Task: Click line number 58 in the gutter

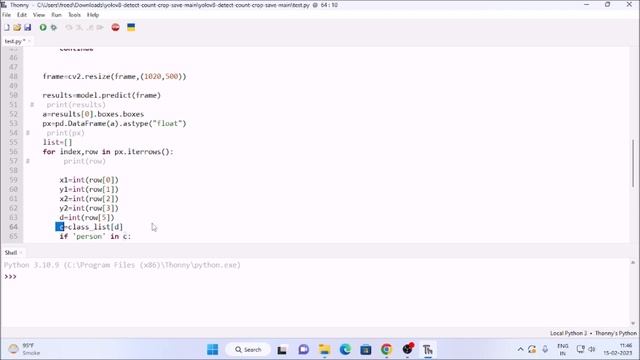Action: (x=13, y=170)
